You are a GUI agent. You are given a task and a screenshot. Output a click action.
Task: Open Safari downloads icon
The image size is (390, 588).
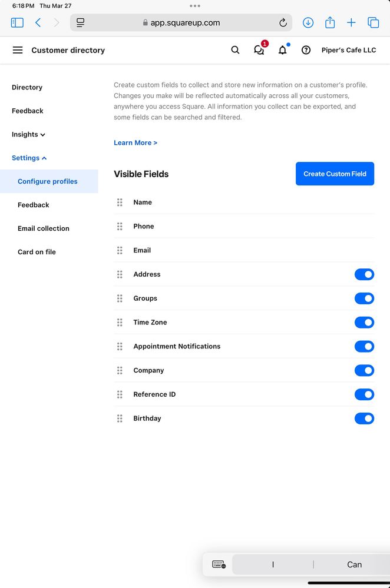point(308,22)
